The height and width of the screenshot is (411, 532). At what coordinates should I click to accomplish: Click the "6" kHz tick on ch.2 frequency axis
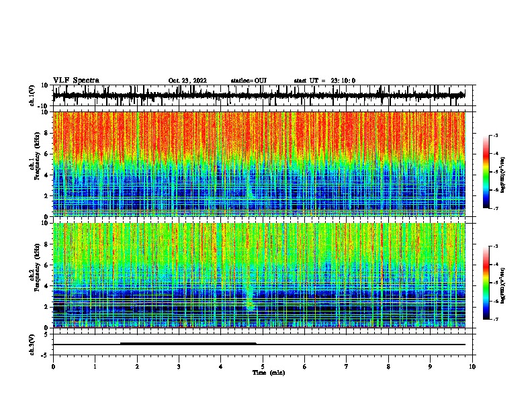click(46, 265)
